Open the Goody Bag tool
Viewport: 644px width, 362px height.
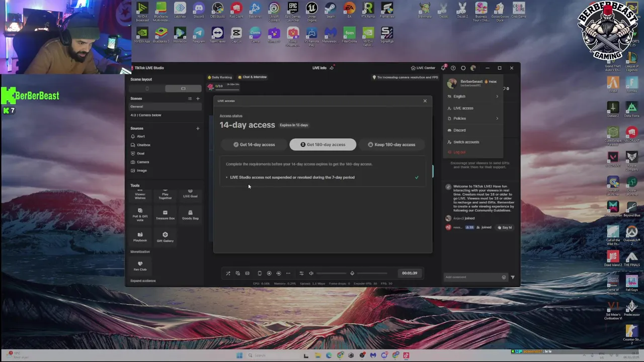190,215
